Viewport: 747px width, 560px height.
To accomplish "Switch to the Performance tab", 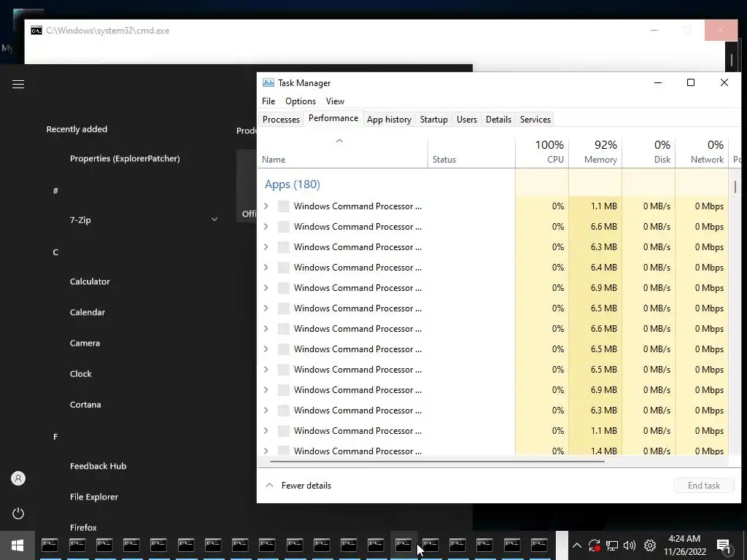I will (333, 118).
